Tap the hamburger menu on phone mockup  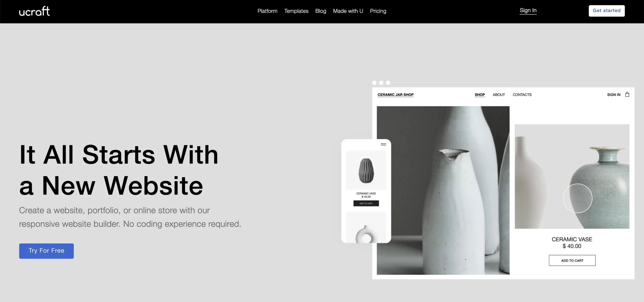click(x=383, y=144)
